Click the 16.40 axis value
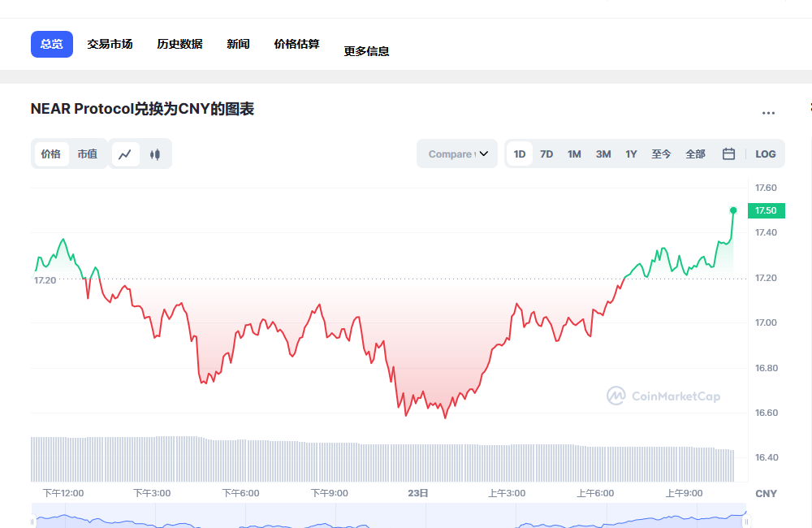The width and height of the screenshot is (812, 528). coord(766,457)
